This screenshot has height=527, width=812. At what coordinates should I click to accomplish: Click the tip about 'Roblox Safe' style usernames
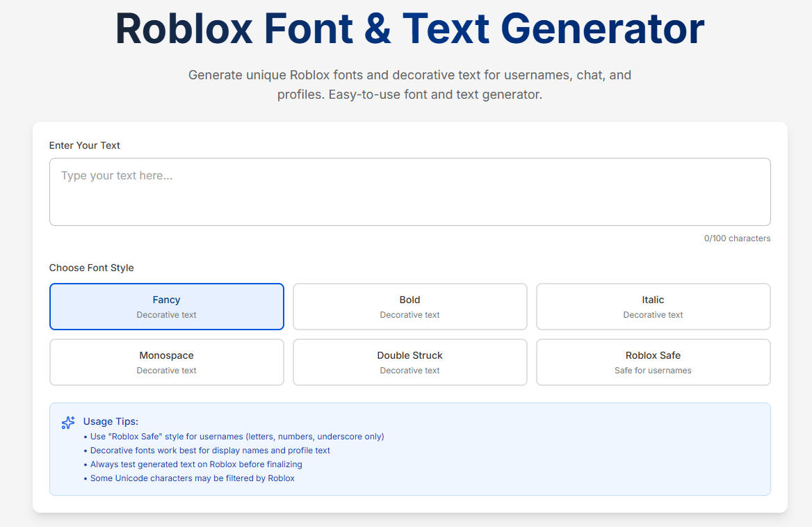[x=234, y=437]
